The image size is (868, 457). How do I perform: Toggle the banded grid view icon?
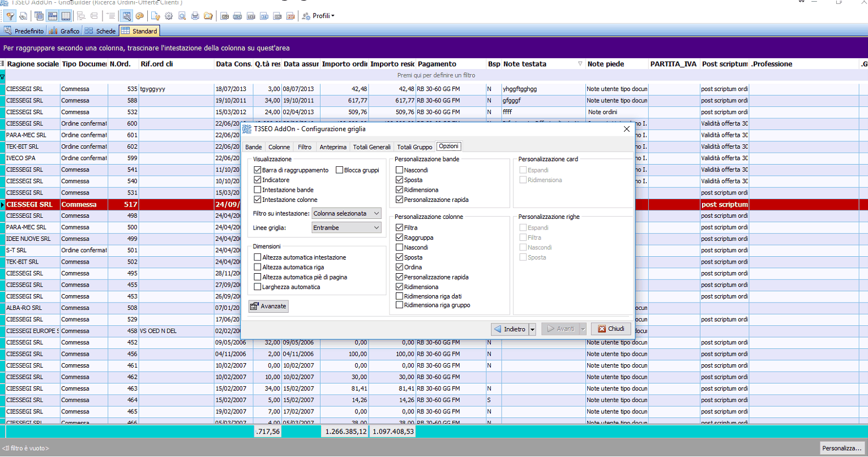(x=53, y=16)
